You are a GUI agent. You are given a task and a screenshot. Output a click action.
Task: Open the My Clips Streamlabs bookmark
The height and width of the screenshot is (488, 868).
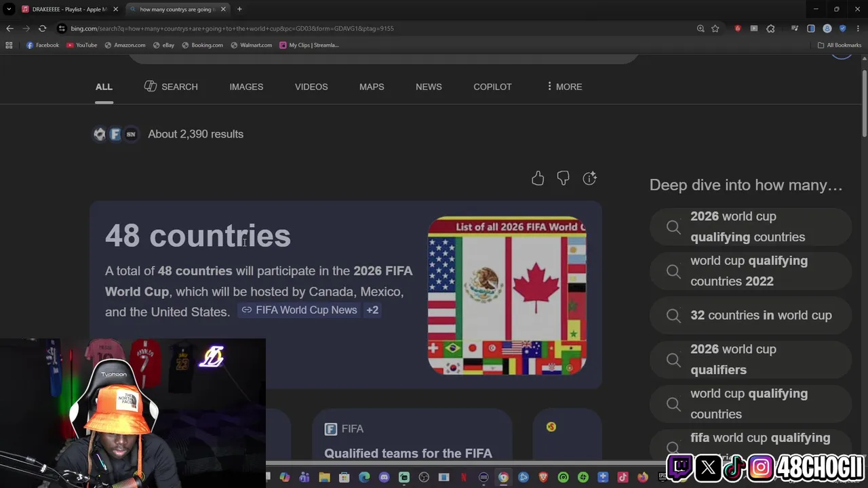(309, 45)
